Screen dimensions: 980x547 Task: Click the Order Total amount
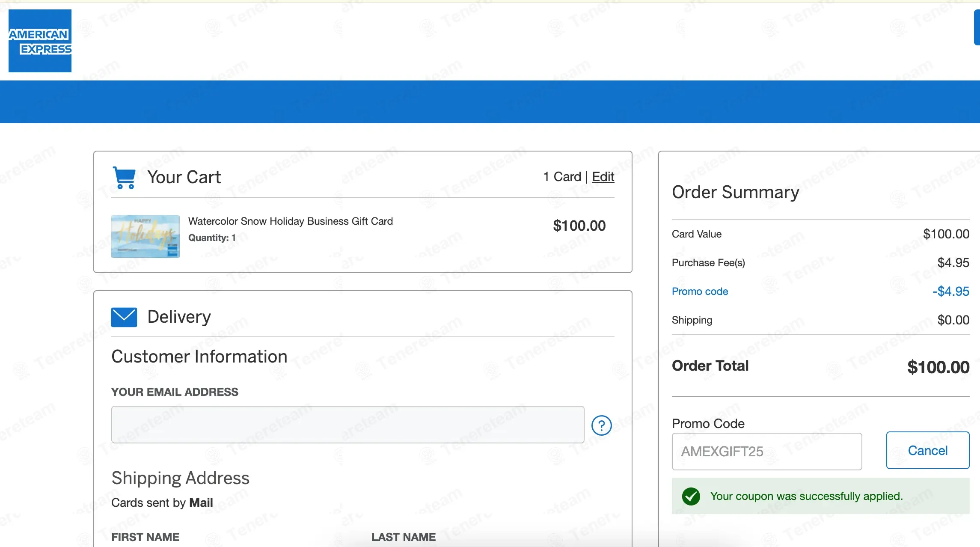pos(938,367)
